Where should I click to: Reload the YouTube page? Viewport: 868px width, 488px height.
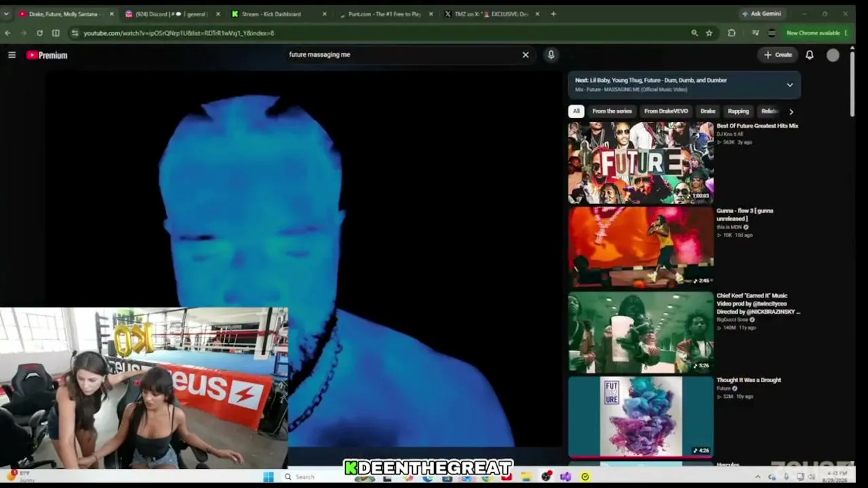pyautogui.click(x=39, y=33)
